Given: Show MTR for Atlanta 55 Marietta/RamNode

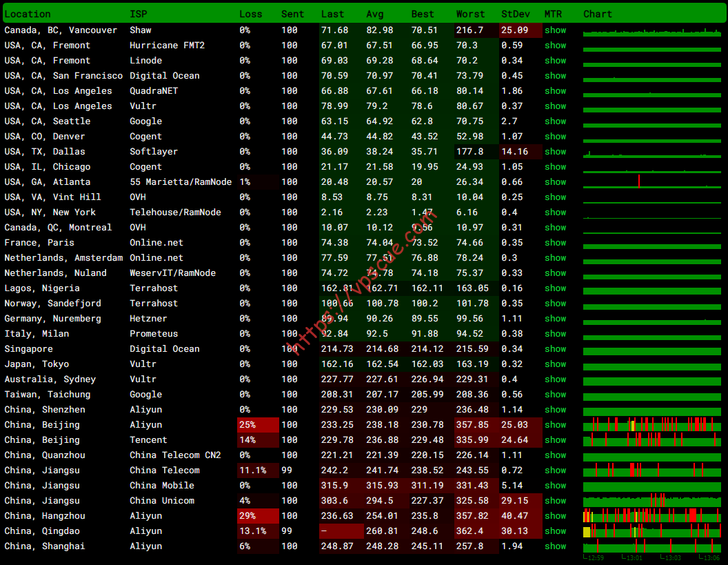Looking at the screenshot, I should coord(555,182).
